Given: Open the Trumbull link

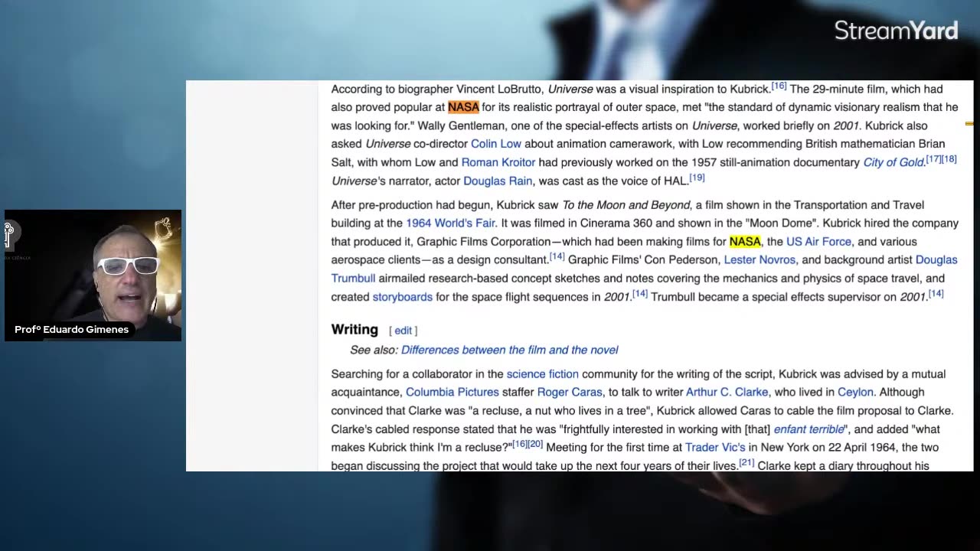Looking at the screenshot, I should click(x=353, y=279).
